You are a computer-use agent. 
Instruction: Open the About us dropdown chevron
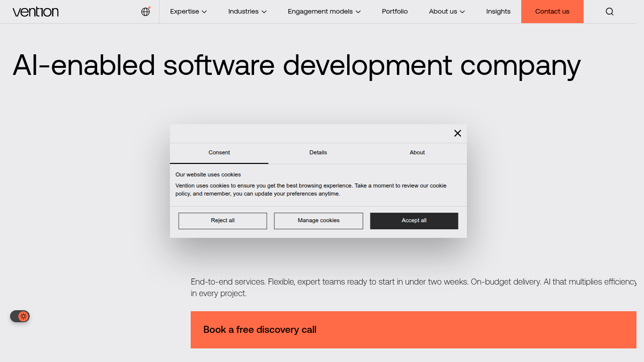(x=462, y=12)
